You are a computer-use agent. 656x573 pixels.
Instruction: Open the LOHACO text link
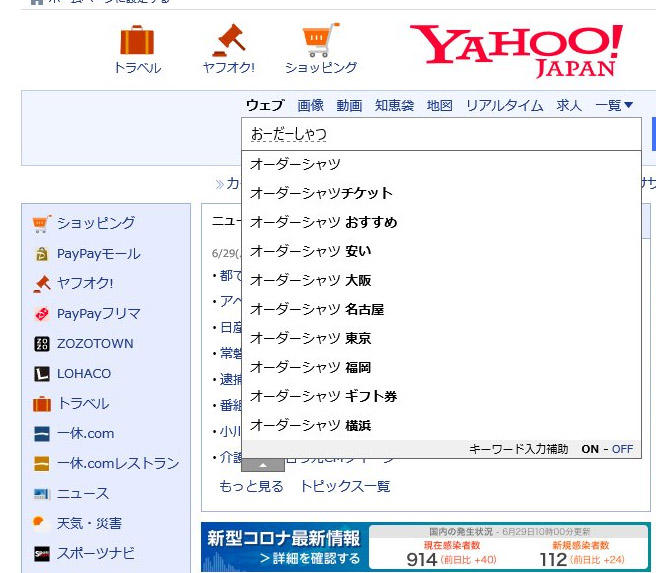[84, 373]
